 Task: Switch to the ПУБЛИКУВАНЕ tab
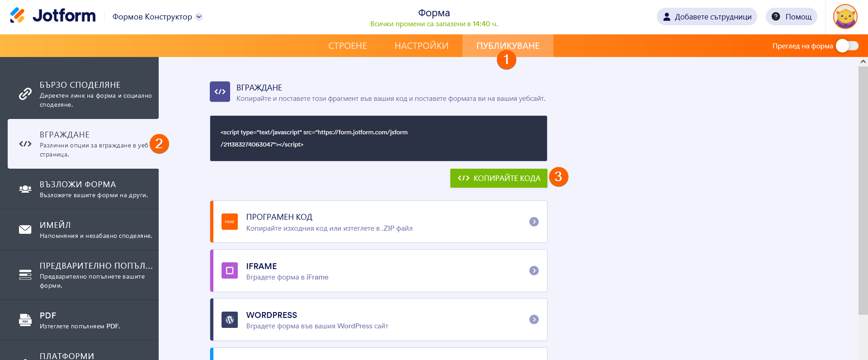coord(508,46)
